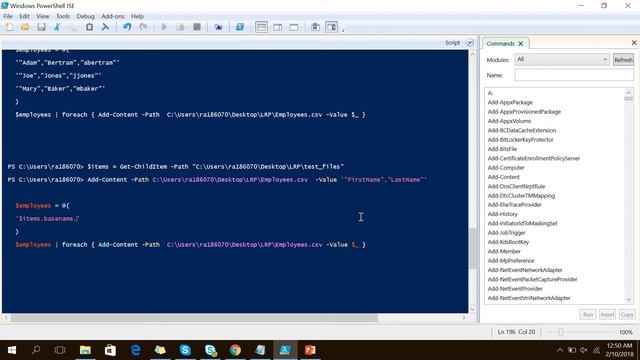
Task: Click the Name input field
Action: (x=574, y=75)
